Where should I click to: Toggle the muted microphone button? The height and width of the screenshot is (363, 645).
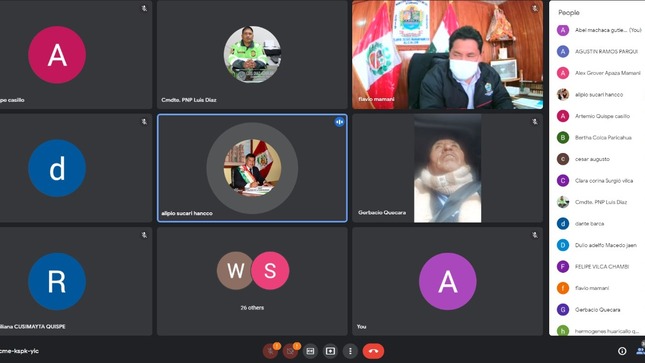tap(270, 351)
